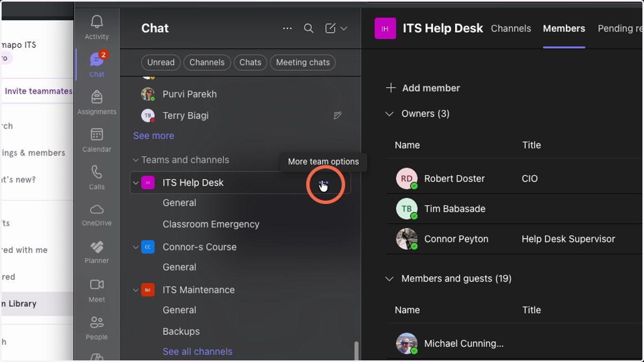The image size is (644, 362).
Task: Click the chat list vertical scrollbar
Action: click(x=356, y=351)
